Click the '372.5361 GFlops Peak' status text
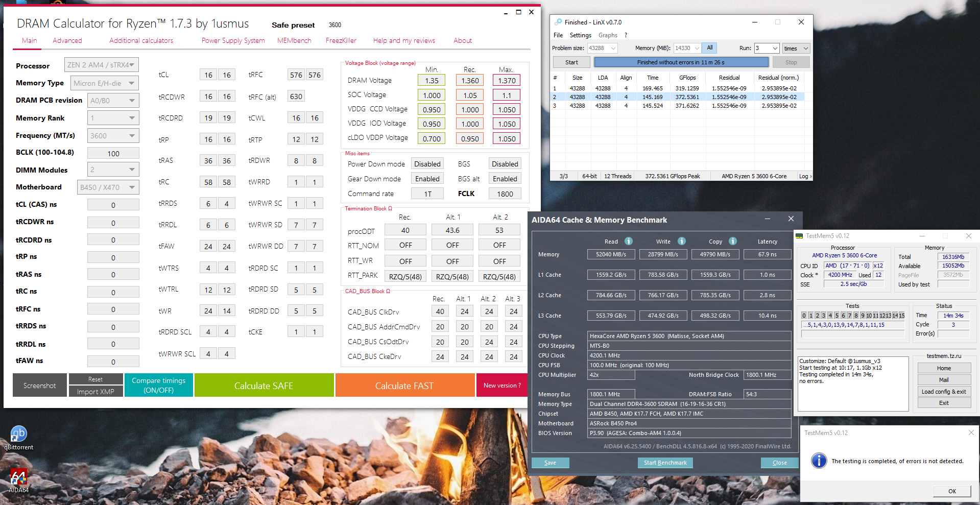 click(673, 176)
